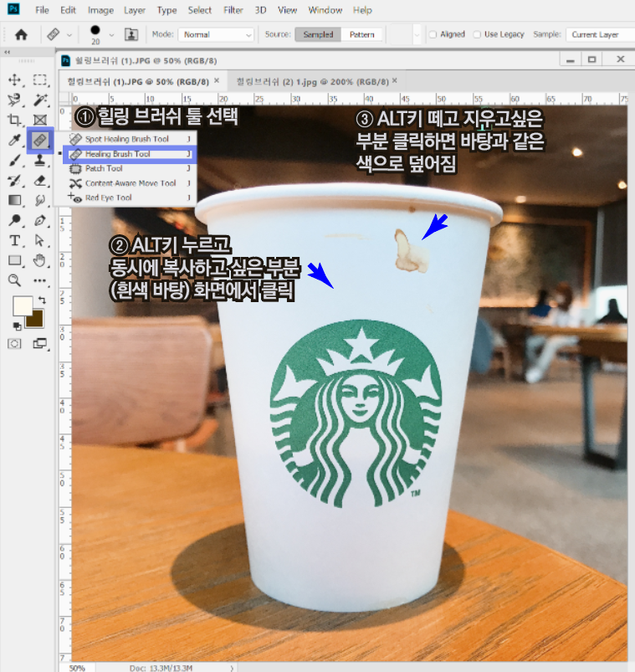Expand the toolbar double-arrow
The image size is (635, 672).
[x=7, y=52]
